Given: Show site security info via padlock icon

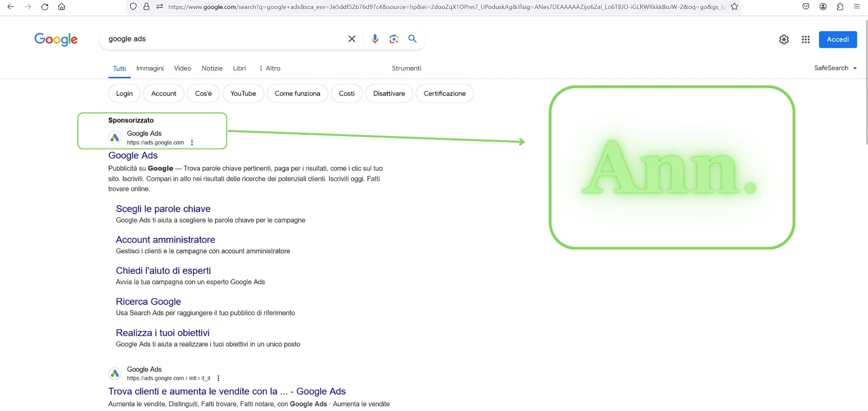Looking at the screenshot, I should click(x=146, y=6).
